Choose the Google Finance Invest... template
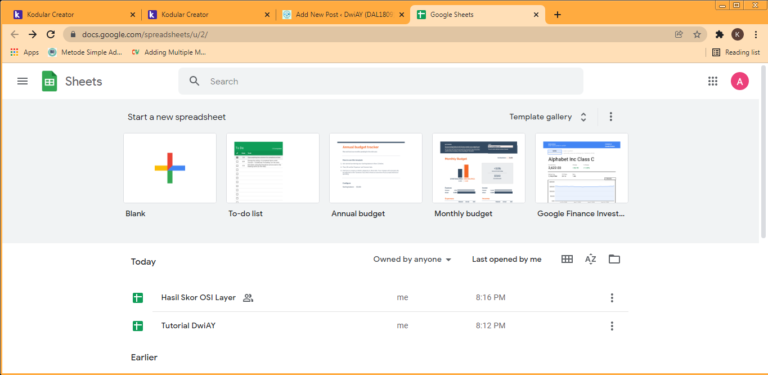The image size is (768, 375). 581,168
